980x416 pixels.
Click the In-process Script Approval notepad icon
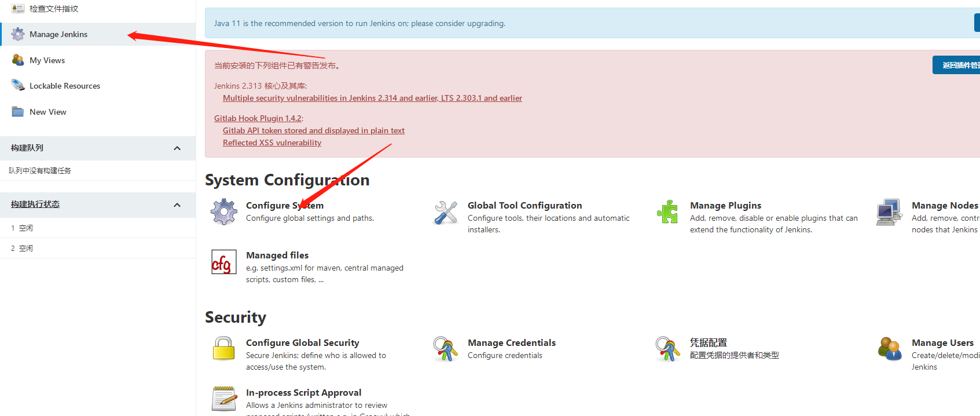[224, 399]
